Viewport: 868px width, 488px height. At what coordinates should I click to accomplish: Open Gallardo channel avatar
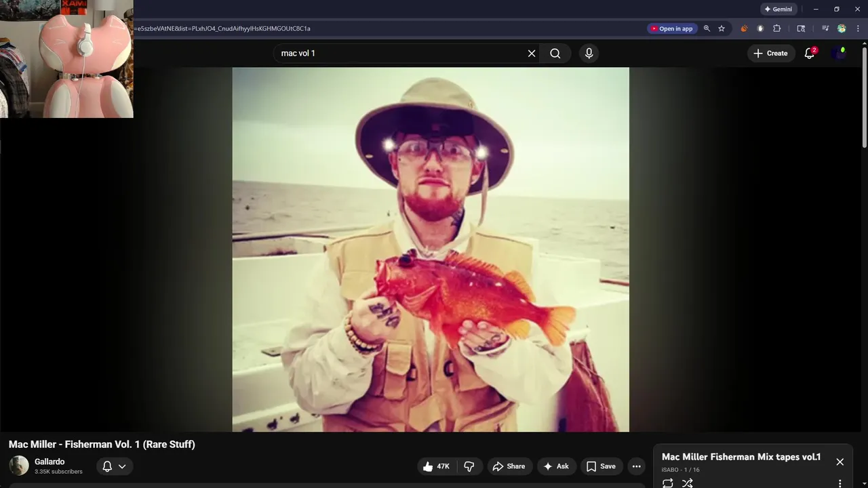[19, 466]
